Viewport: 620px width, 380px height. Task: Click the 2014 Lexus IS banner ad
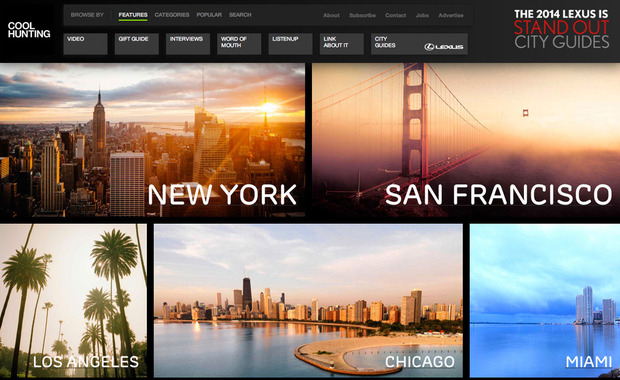tap(561, 30)
